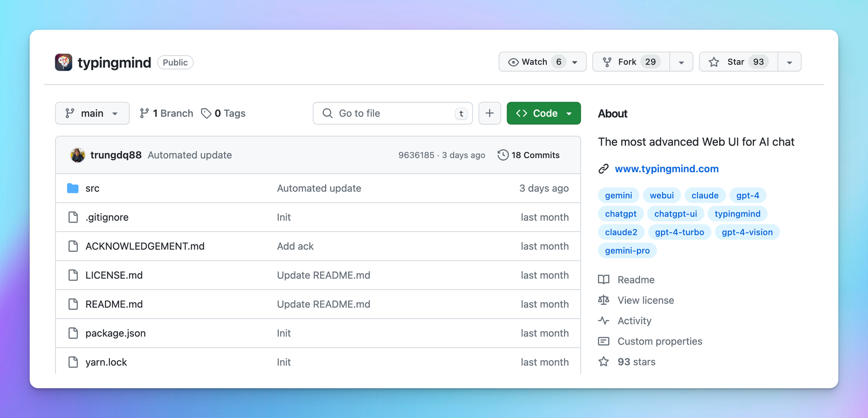Click the book icon beside Readme
Screen dimensions: 868x418
click(604, 279)
